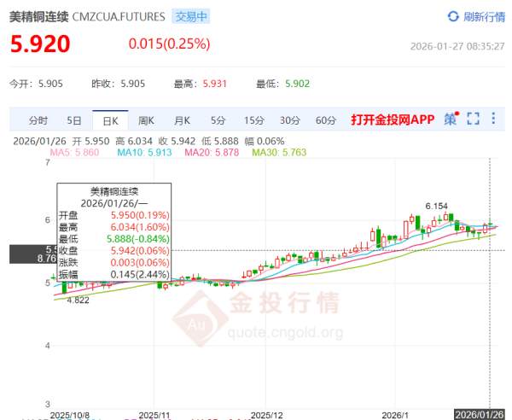
Task: Toggle the fullscreen chart icon
Action: click(473, 119)
